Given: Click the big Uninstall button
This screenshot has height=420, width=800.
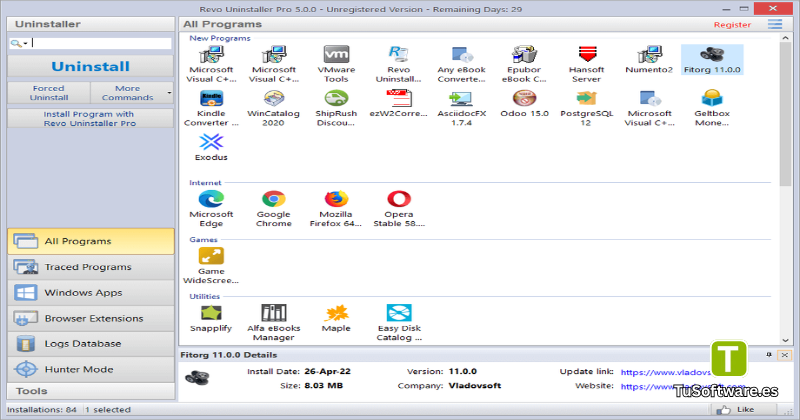Looking at the screenshot, I should click(90, 66).
